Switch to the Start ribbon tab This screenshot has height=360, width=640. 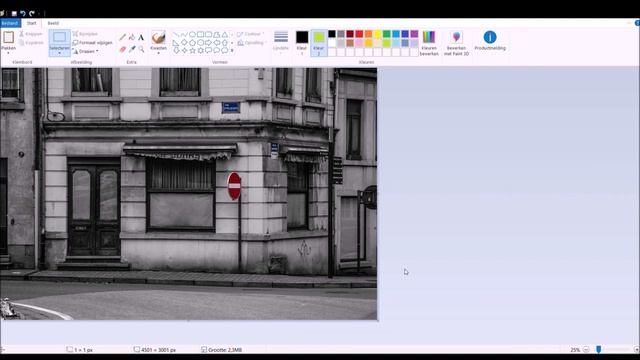click(x=31, y=23)
